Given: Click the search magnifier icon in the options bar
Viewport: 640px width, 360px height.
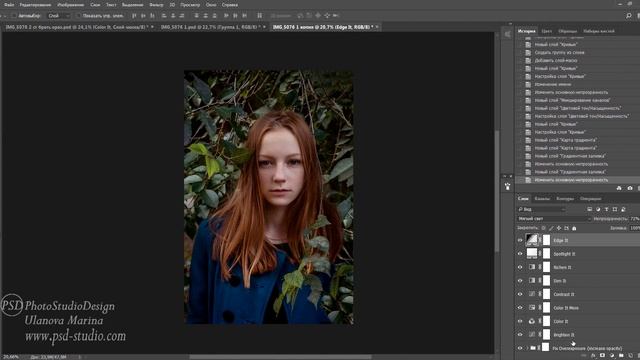Looking at the screenshot, I should click(629, 16).
